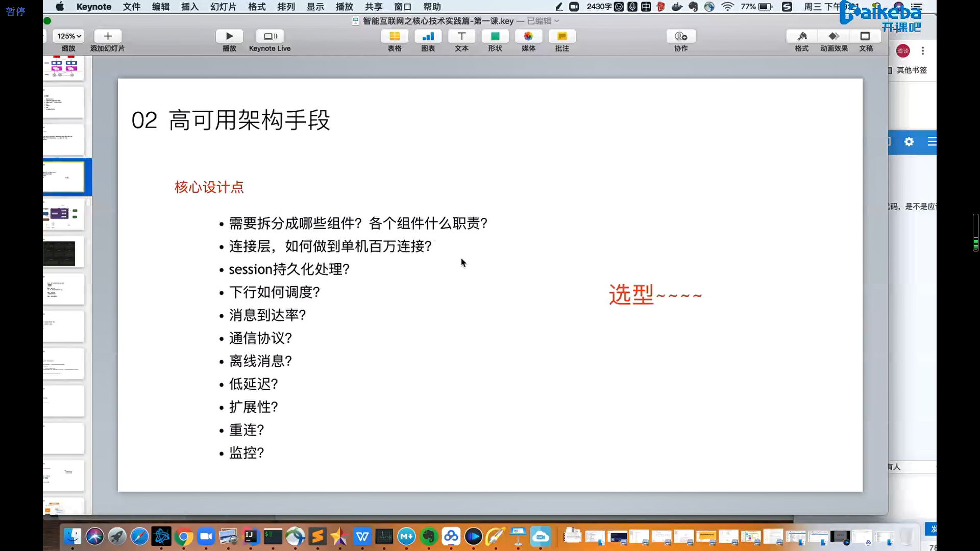Open Google Chrome from the Dock

point(184,536)
